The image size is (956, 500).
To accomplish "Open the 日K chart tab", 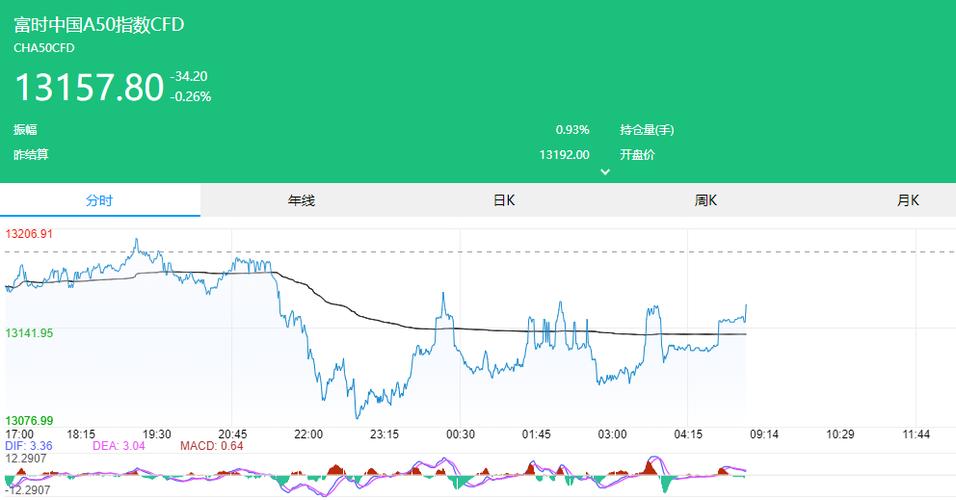I will tap(504, 200).
